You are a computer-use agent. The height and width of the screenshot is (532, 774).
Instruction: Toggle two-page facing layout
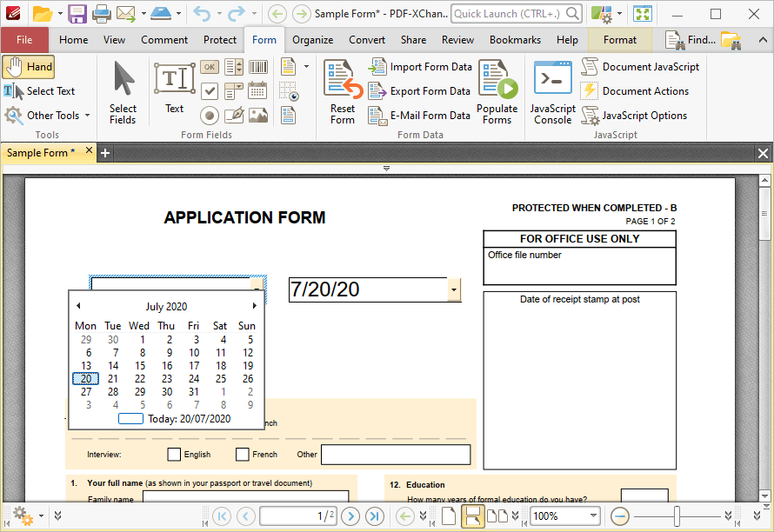497,516
